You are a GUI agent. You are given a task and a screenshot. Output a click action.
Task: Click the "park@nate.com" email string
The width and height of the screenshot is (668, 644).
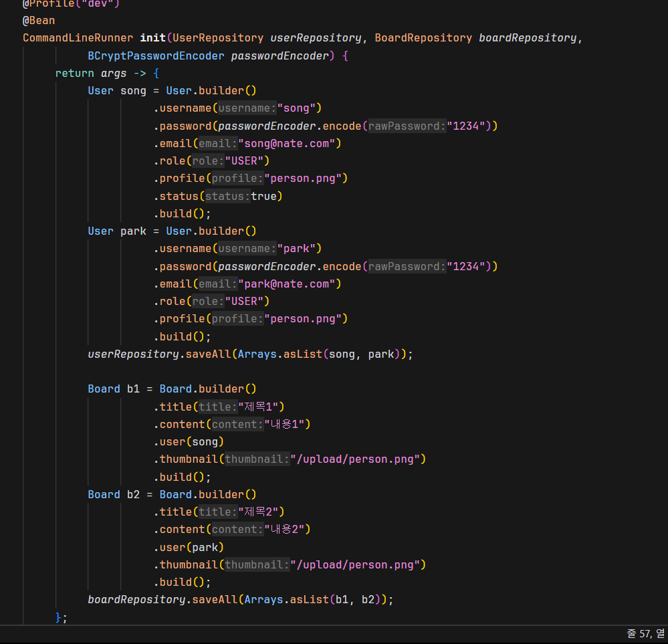tap(287, 284)
